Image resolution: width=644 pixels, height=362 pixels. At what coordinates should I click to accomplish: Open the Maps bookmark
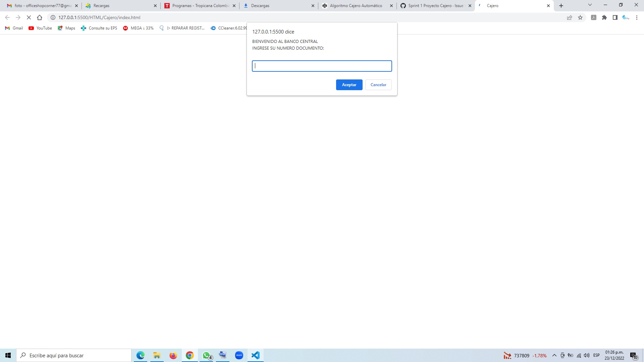(x=66, y=28)
